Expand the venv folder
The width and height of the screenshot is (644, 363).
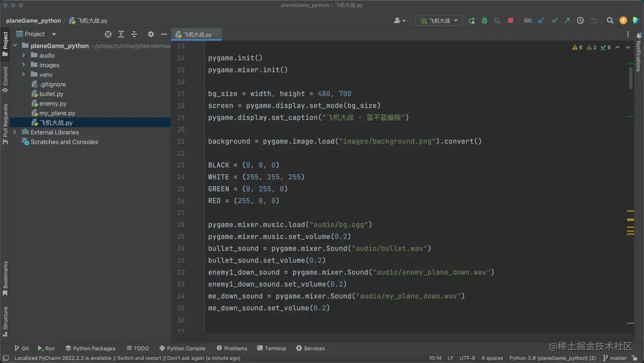tap(23, 74)
